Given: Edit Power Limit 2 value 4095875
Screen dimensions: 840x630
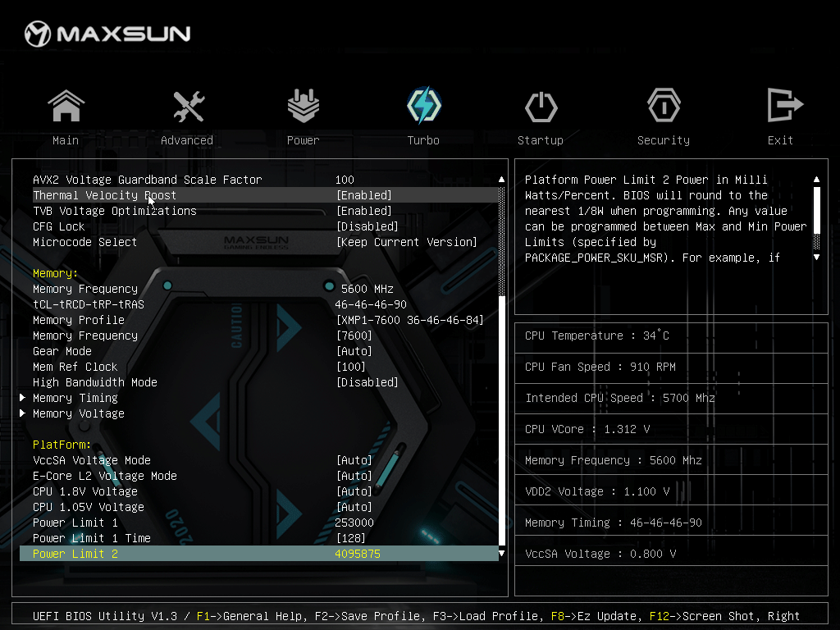Looking at the screenshot, I should [x=358, y=554].
